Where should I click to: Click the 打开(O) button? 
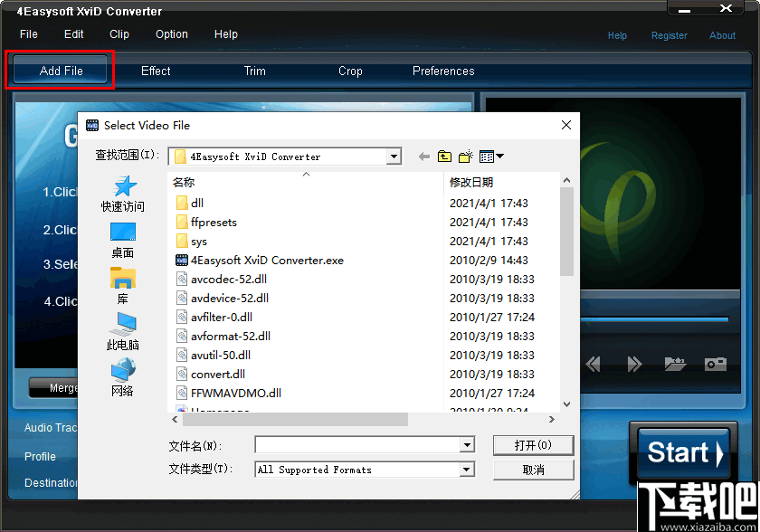coord(533,445)
